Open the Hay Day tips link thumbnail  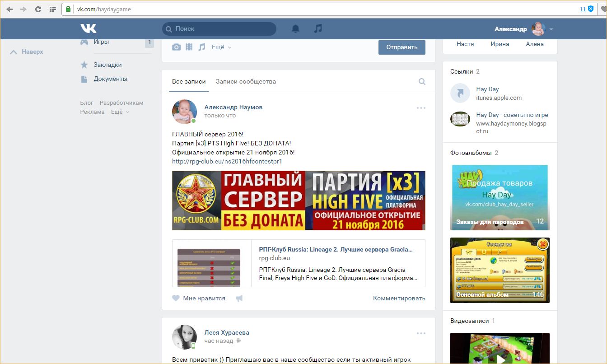coord(460,119)
